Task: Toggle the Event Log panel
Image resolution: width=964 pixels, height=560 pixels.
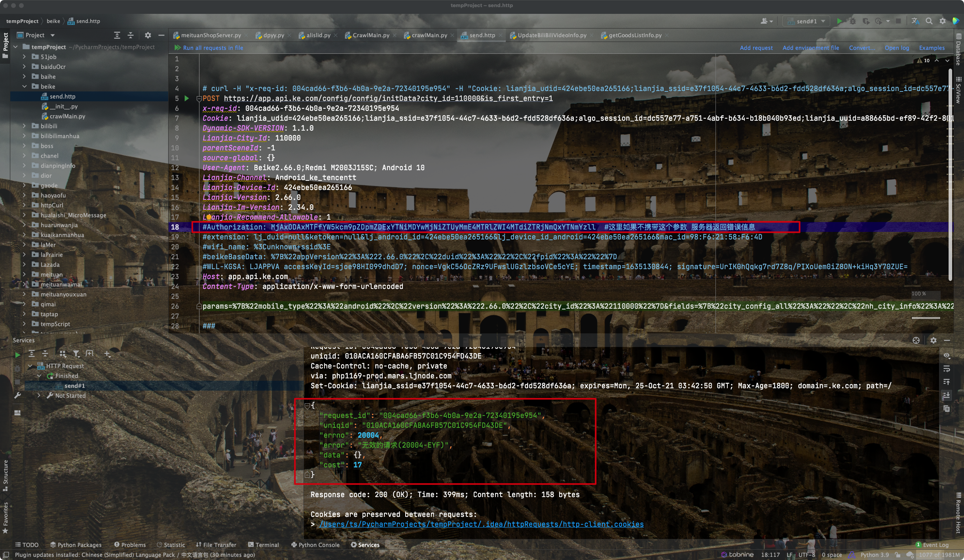Action: 934,544
